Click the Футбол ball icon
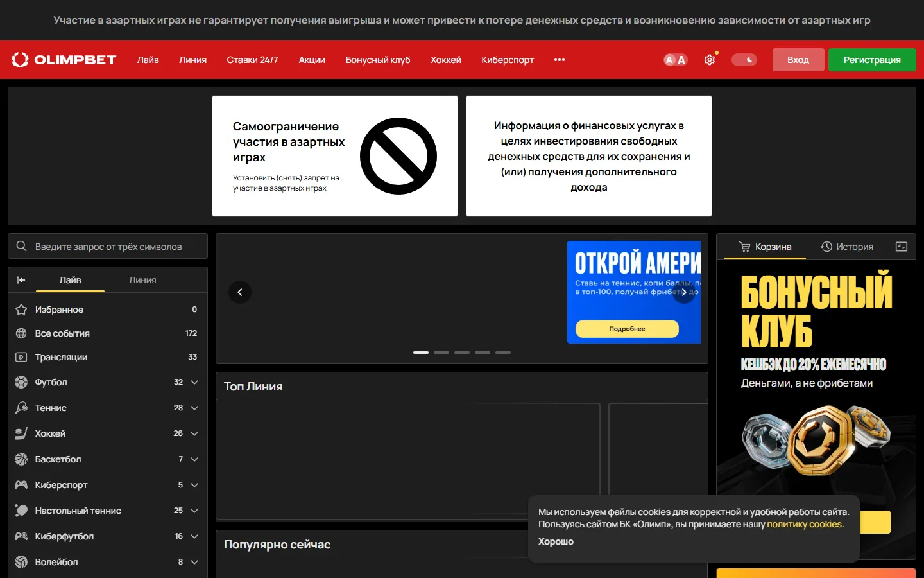 21,382
